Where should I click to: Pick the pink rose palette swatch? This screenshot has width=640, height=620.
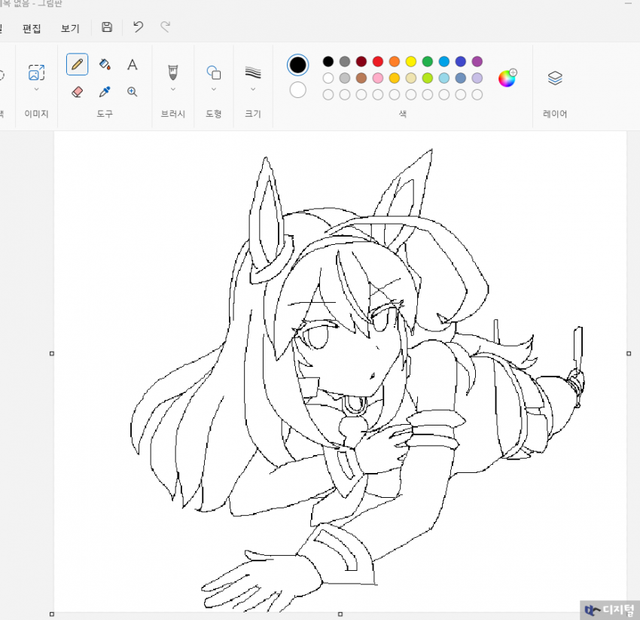(x=378, y=78)
